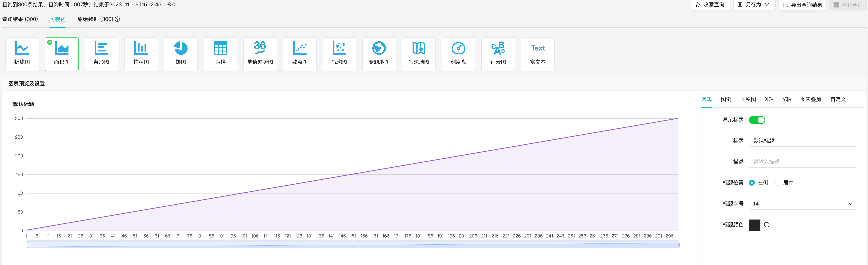
Task: Focus the 标题 input with 默认标题
Action: (803, 141)
